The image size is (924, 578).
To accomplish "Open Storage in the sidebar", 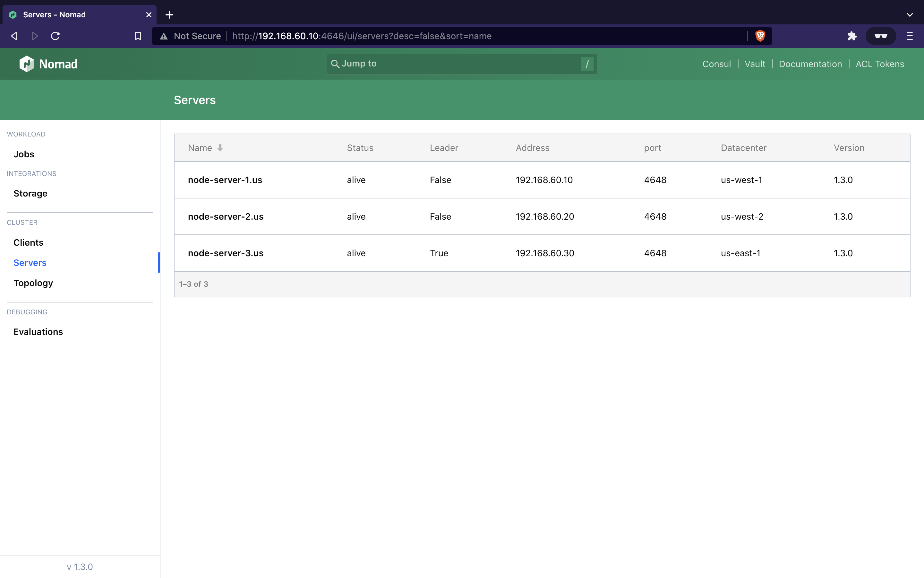I will tap(30, 193).
